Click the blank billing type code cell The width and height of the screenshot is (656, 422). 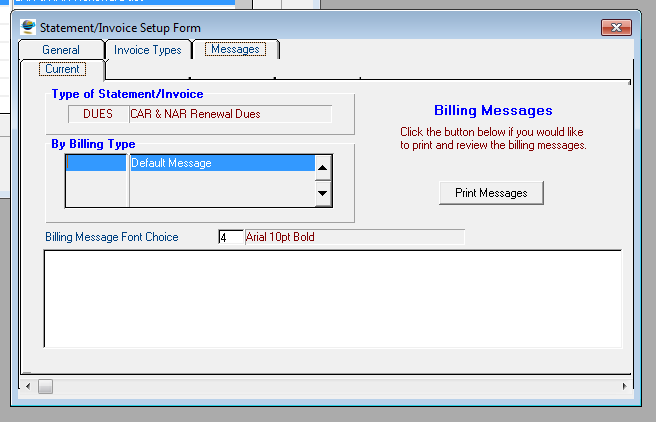96,163
